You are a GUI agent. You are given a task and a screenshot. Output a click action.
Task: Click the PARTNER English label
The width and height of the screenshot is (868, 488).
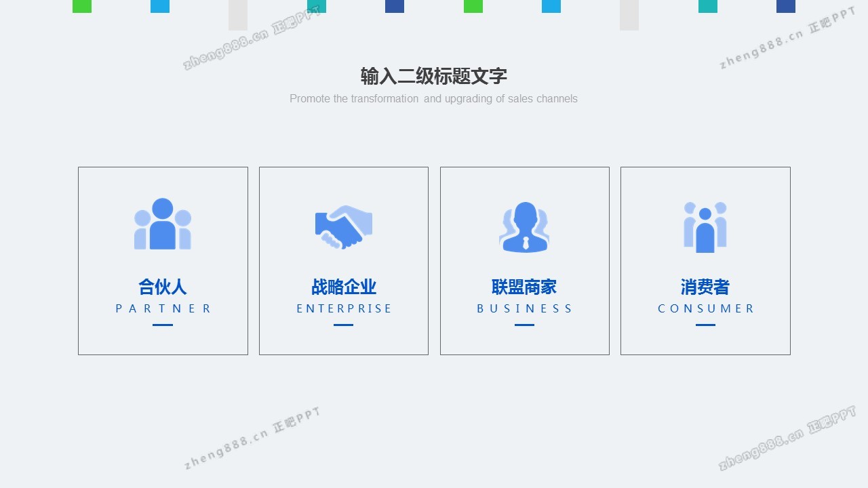click(163, 308)
